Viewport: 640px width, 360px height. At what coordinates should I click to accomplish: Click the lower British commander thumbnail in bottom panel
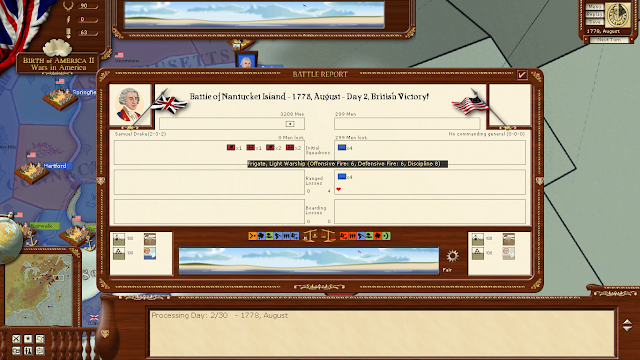click(x=150, y=253)
